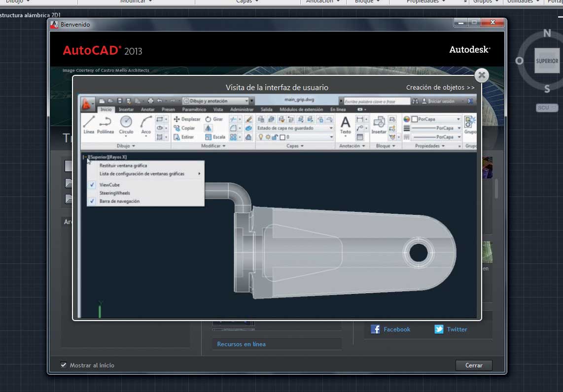Open the layer 0 dropdown arrow
Screen dimensions: 563x392
331,137
